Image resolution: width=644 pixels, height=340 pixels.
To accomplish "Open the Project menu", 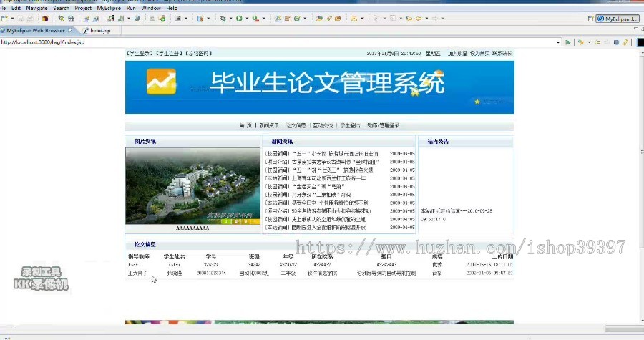I will 83,8.
